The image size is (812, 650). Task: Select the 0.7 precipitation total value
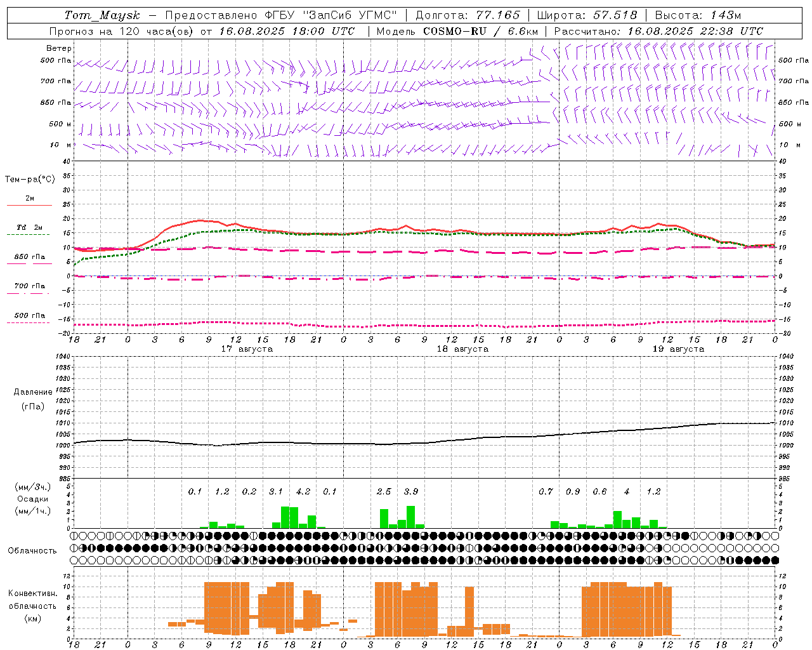(546, 491)
